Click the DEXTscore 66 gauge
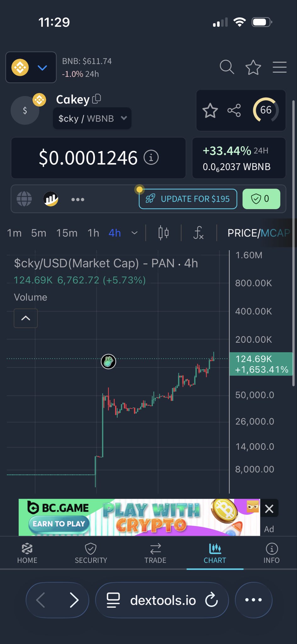Image resolution: width=297 pixels, height=644 pixels. (x=266, y=110)
